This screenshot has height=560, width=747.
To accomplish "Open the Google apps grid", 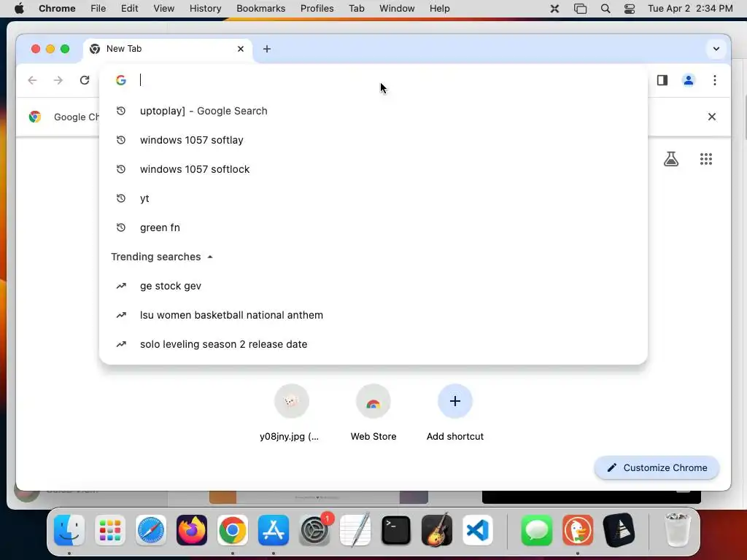I will [706, 158].
